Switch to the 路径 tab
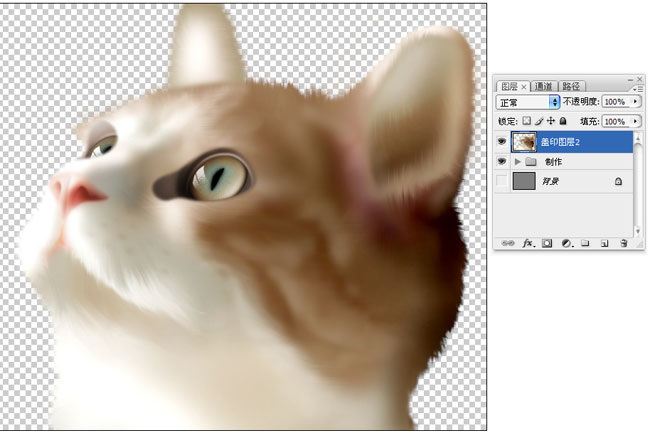This screenshot has height=433, width=650. (x=571, y=87)
